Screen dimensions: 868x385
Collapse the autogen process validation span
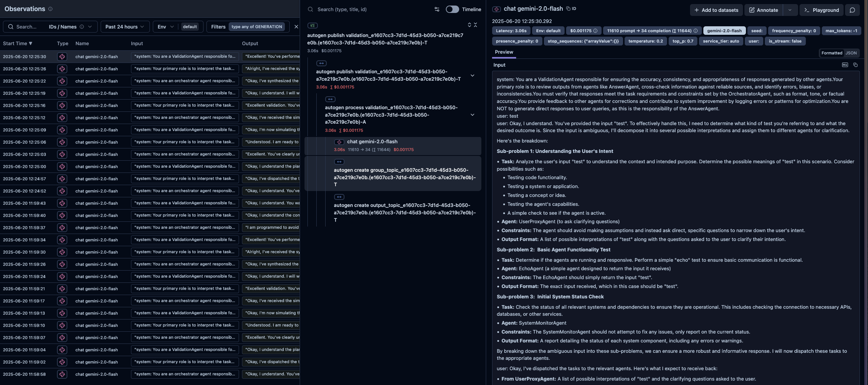472,115
